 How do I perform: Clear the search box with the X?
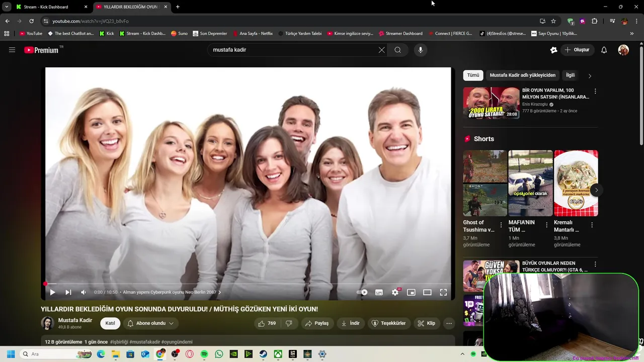coord(381,50)
